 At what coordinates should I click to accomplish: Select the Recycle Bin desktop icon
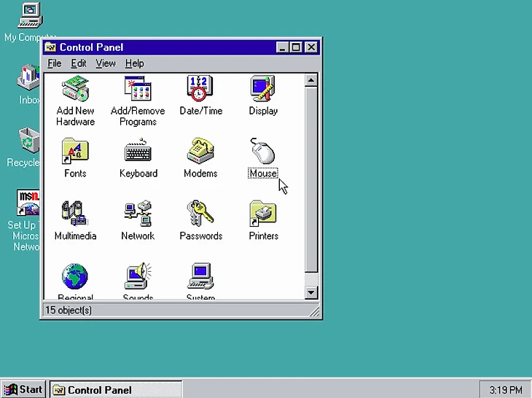(28, 140)
